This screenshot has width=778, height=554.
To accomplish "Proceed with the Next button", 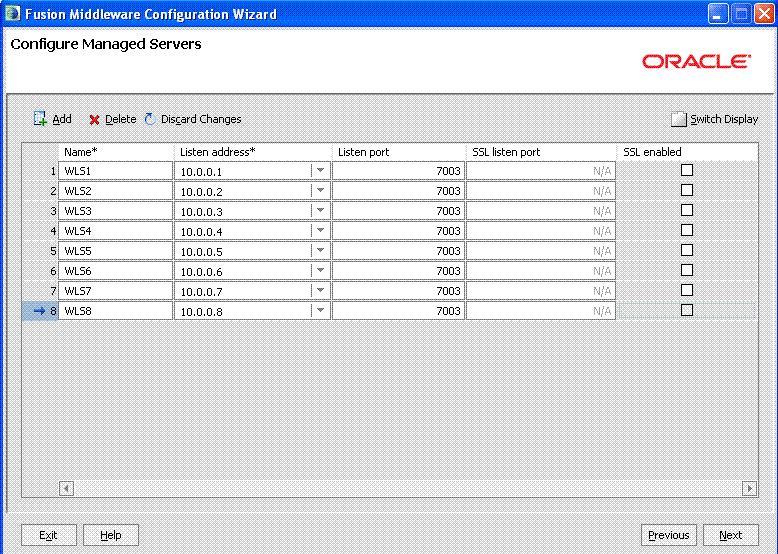I will tap(731, 535).
